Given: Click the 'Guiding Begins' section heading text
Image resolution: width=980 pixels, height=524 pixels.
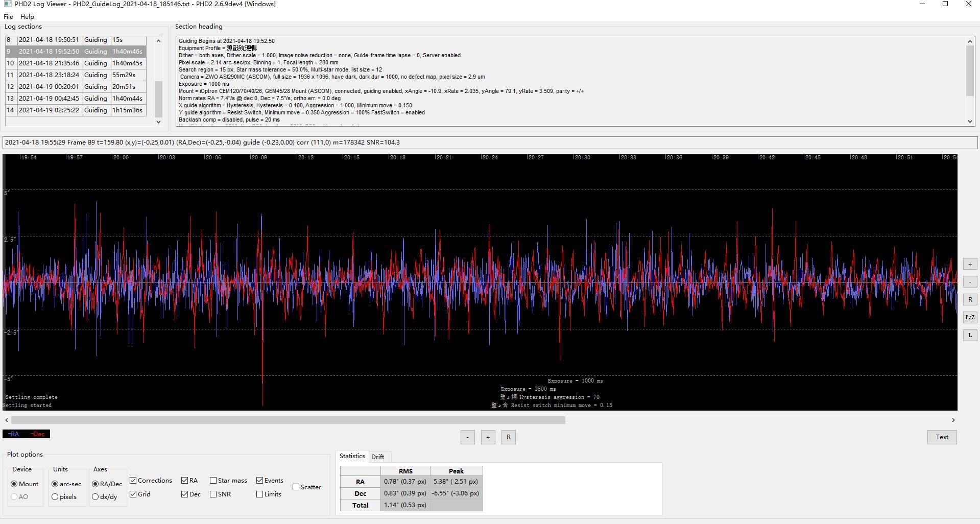Looking at the screenshot, I should point(226,41).
